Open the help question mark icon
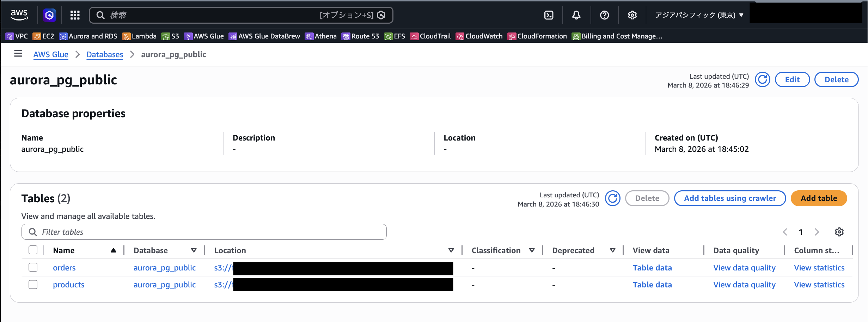This screenshot has height=322, width=868. (x=604, y=15)
